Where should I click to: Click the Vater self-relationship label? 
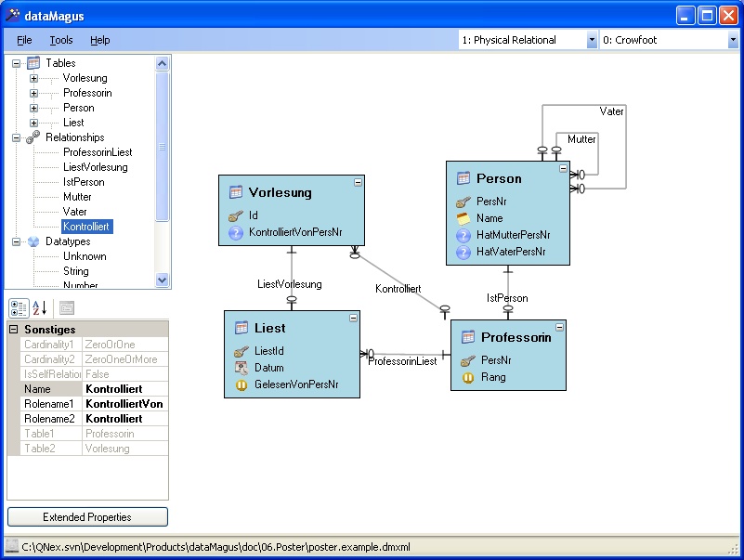(x=611, y=111)
